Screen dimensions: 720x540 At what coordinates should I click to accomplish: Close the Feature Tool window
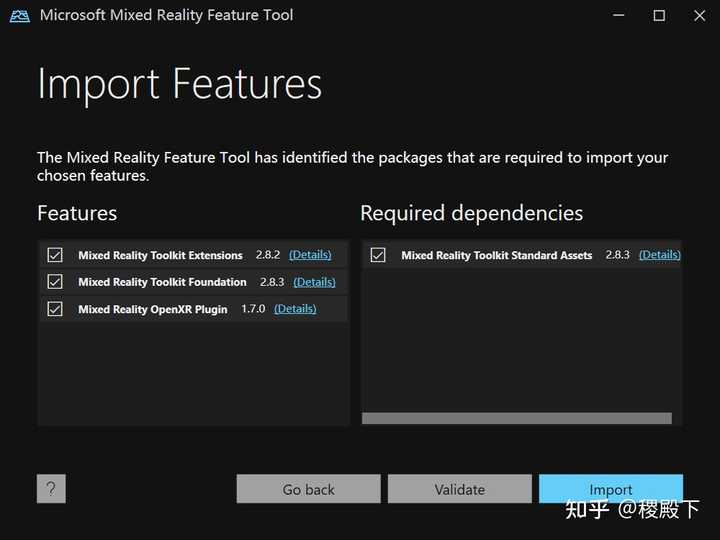(699, 16)
